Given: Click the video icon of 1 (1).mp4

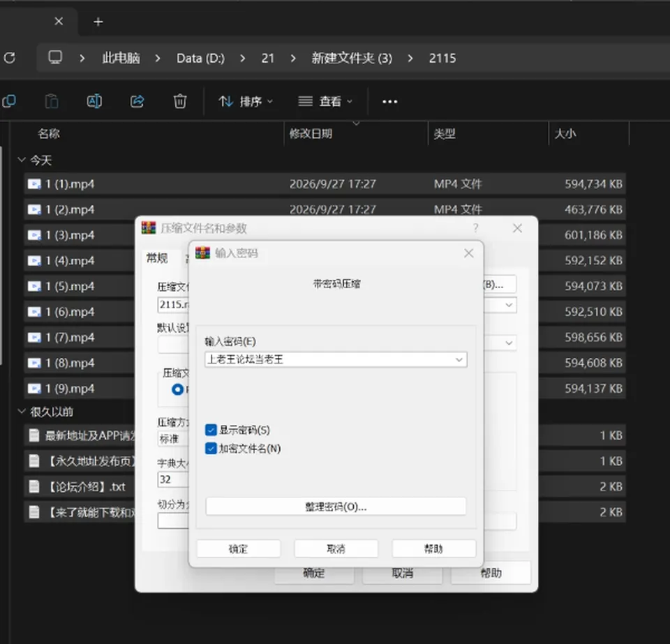Looking at the screenshot, I should [34, 184].
